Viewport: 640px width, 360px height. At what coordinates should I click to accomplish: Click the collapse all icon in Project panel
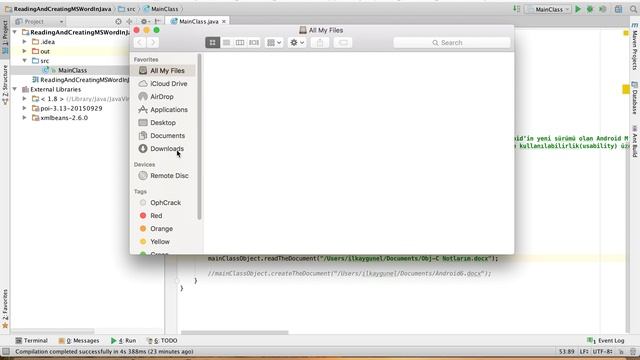tap(129, 21)
